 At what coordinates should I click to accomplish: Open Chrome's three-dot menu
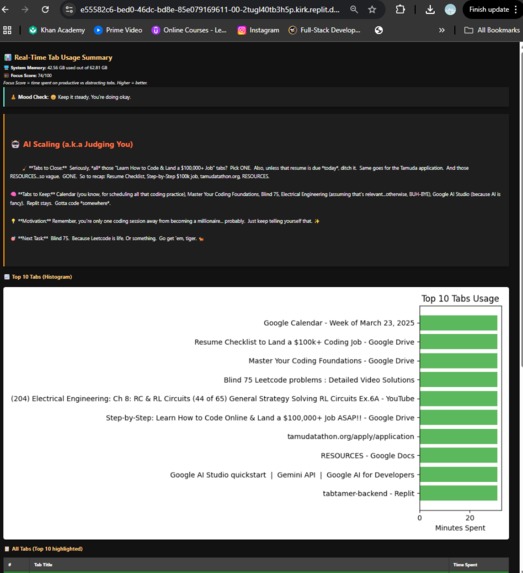516,10
